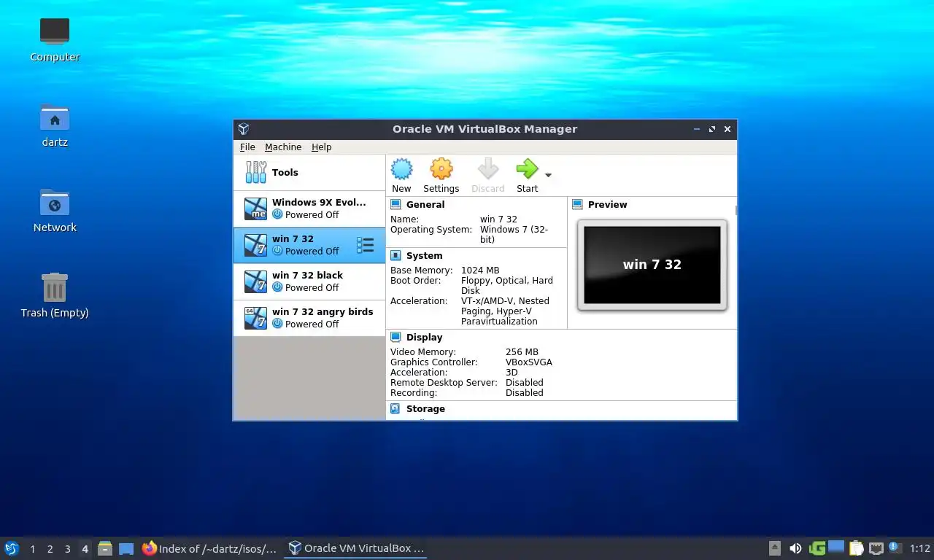Open the Trash (Empty) desktop icon
The image size is (934, 560).
click(x=55, y=295)
